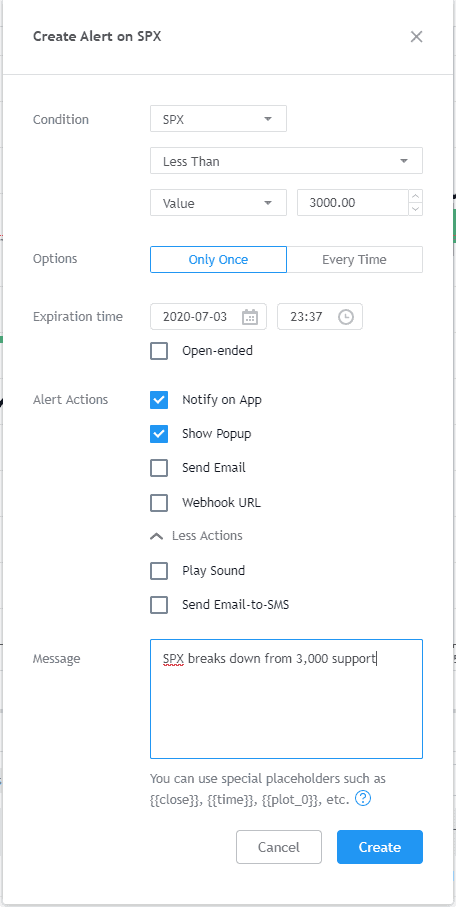Screen dimensions: 456x907
Task: Uncheck Notify on App
Action: 159,400
